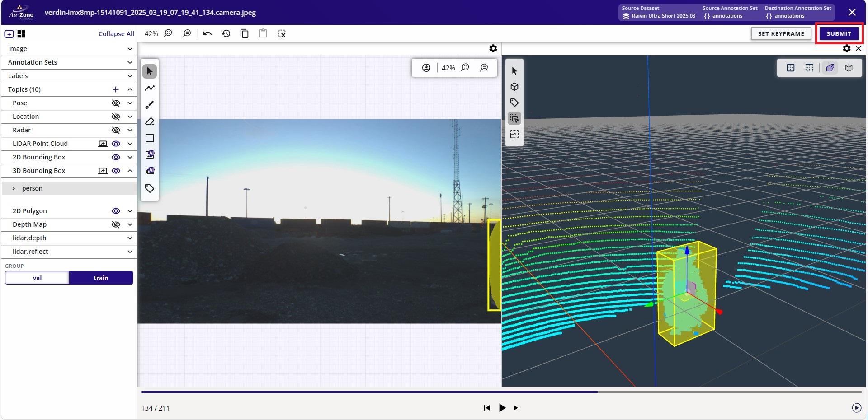Viewport: 868px width, 420px height.
Task: Select the AI video tracking tool
Action: tap(150, 171)
